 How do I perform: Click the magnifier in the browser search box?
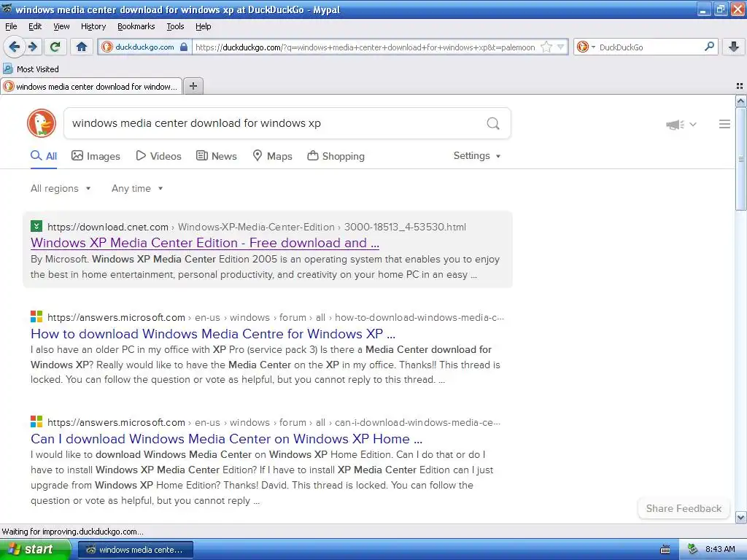point(709,47)
